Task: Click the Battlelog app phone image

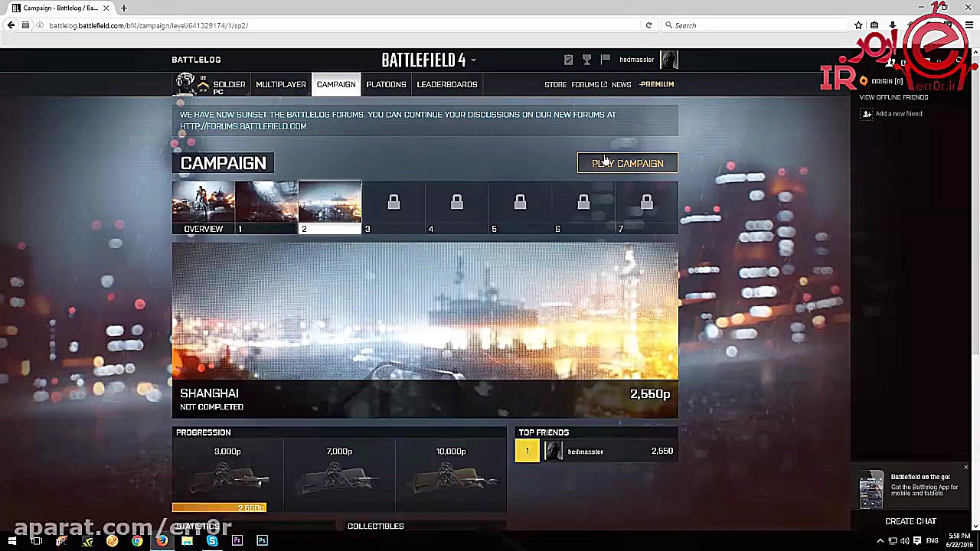Action: tap(871, 490)
